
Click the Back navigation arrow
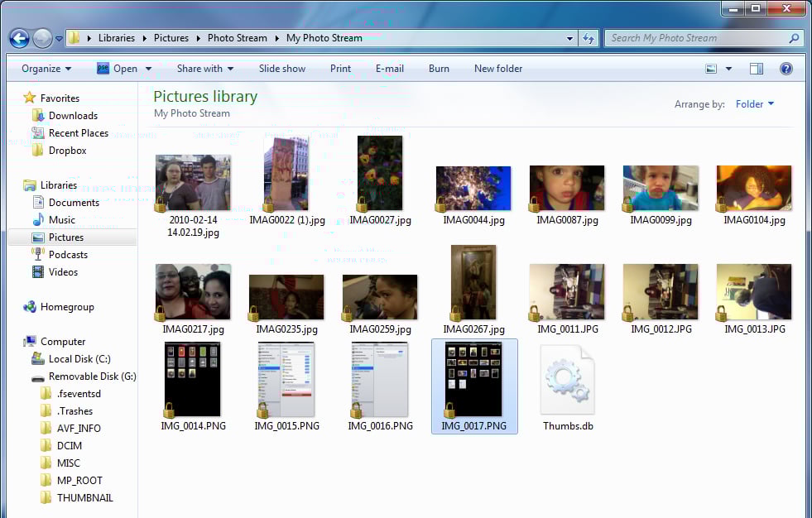click(19, 38)
